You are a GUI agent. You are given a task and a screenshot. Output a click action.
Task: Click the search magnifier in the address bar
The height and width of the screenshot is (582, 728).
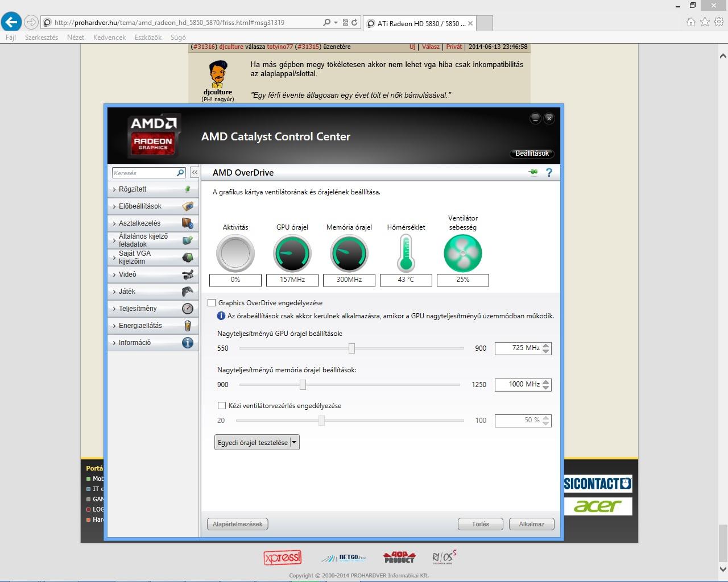tap(326, 23)
